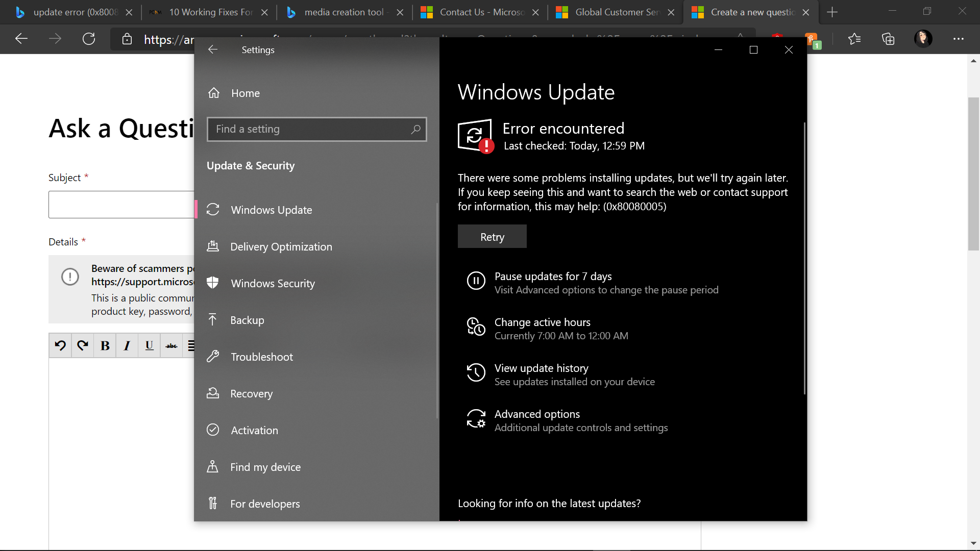Click the active hours clock icon
This screenshot has height=551, width=980.
point(476,327)
